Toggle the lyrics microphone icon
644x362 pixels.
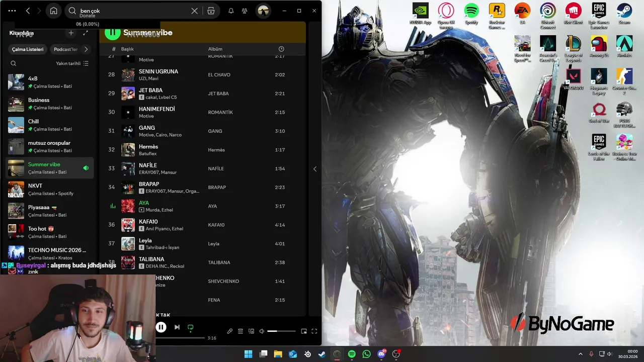pos(230,331)
